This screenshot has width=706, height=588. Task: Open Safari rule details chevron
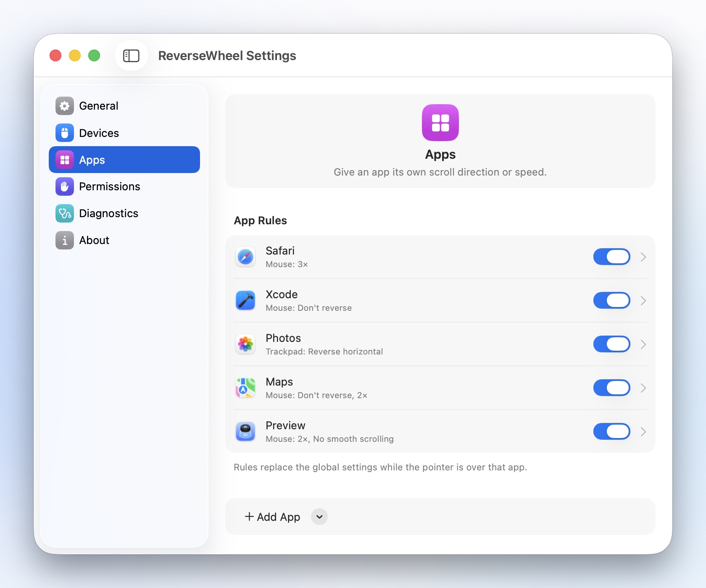pos(643,257)
